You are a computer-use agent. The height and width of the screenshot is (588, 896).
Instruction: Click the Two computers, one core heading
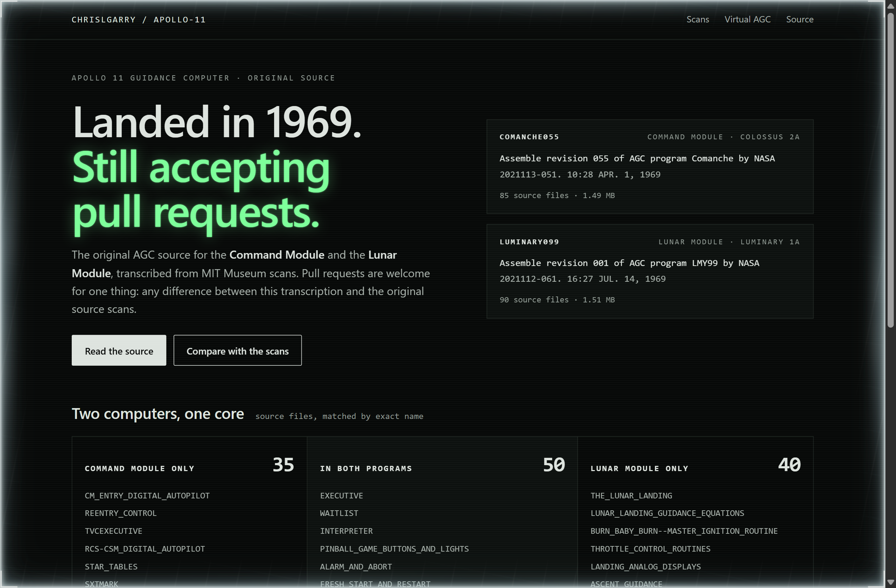tap(158, 414)
